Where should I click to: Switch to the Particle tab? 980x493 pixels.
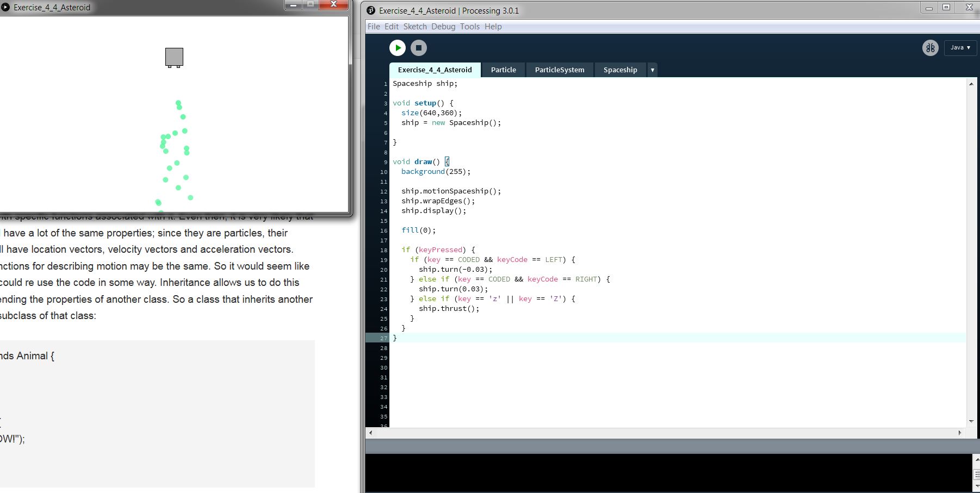pos(503,70)
